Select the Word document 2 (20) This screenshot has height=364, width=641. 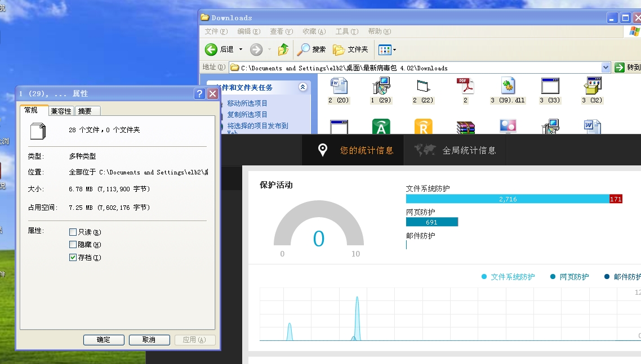(339, 87)
